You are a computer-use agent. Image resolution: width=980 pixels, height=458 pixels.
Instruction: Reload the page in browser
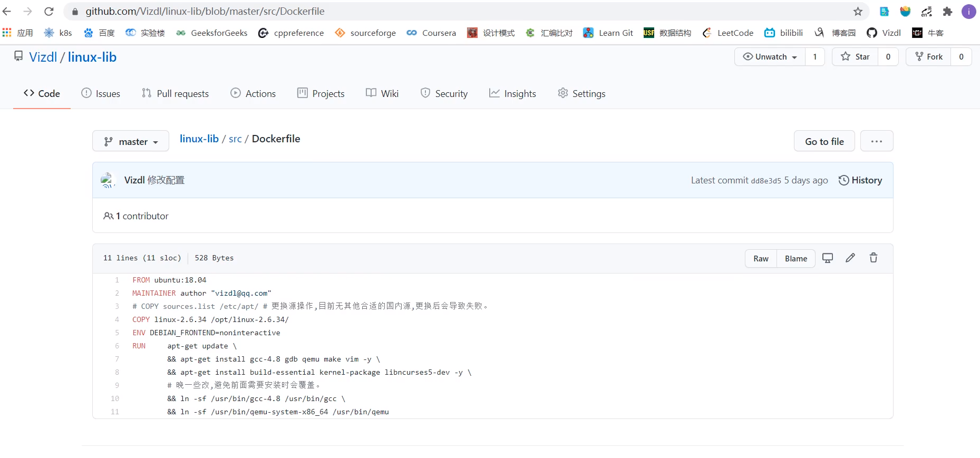tap(48, 12)
